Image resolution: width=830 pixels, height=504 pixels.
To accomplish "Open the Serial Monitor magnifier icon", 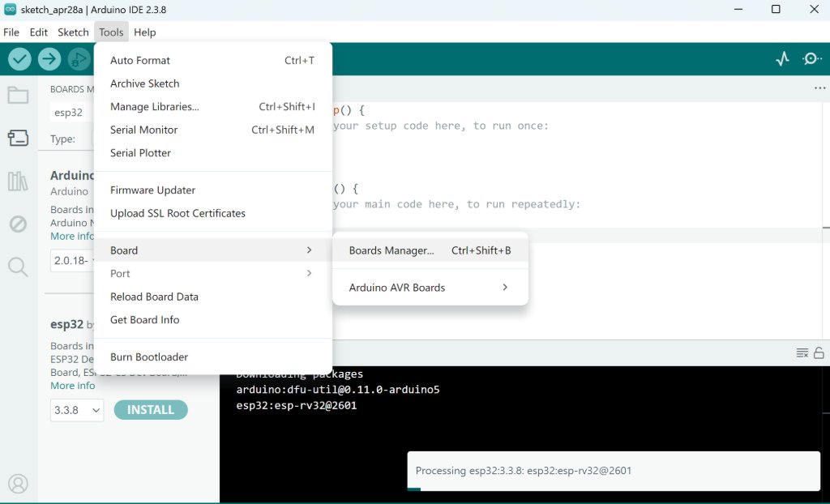I will (x=812, y=59).
